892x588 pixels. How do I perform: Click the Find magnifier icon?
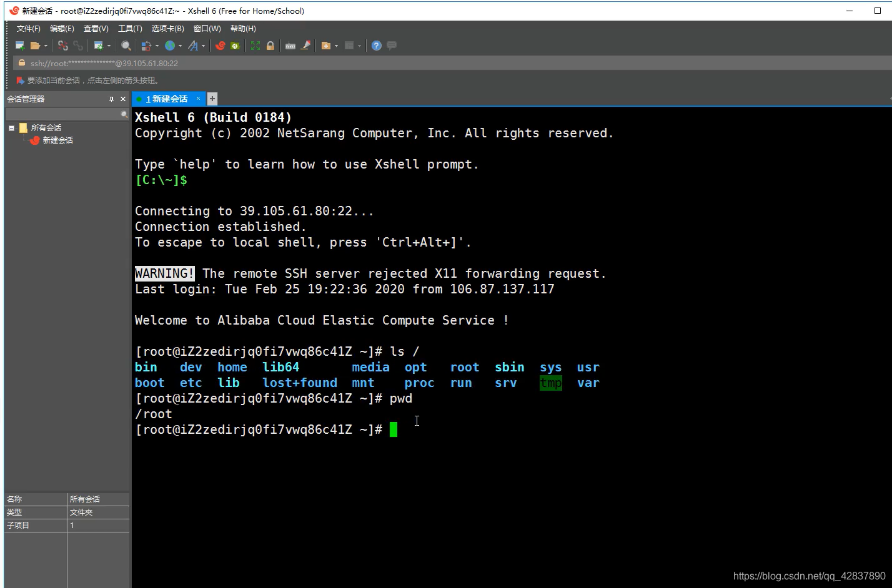[x=126, y=46]
